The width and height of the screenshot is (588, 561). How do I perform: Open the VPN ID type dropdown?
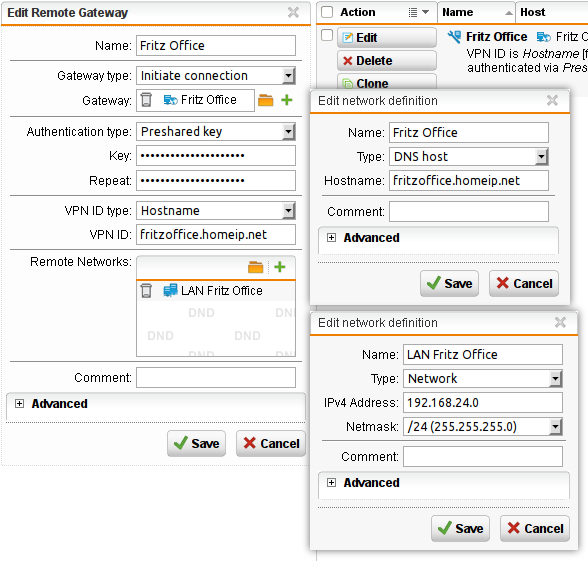click(288, 211)
